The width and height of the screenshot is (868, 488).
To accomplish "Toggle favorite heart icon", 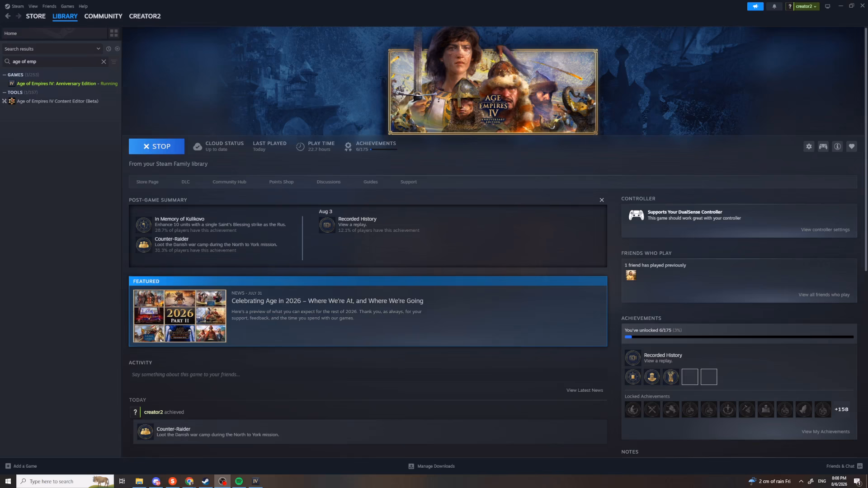I will point(852,146).
